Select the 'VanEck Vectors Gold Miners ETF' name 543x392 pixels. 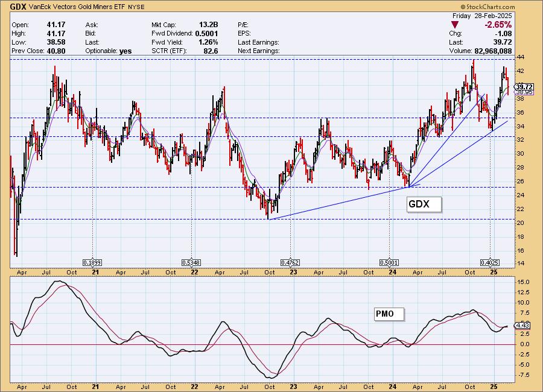point(77,7)
